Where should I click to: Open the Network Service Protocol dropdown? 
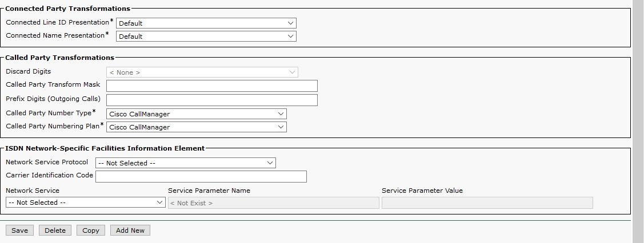pyautogui.click(x=185, y=163)
